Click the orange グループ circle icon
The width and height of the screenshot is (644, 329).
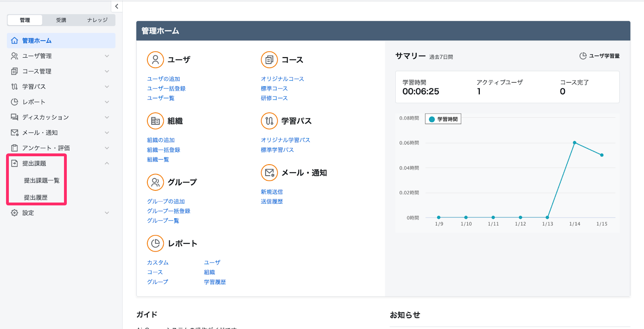[155, 182]
